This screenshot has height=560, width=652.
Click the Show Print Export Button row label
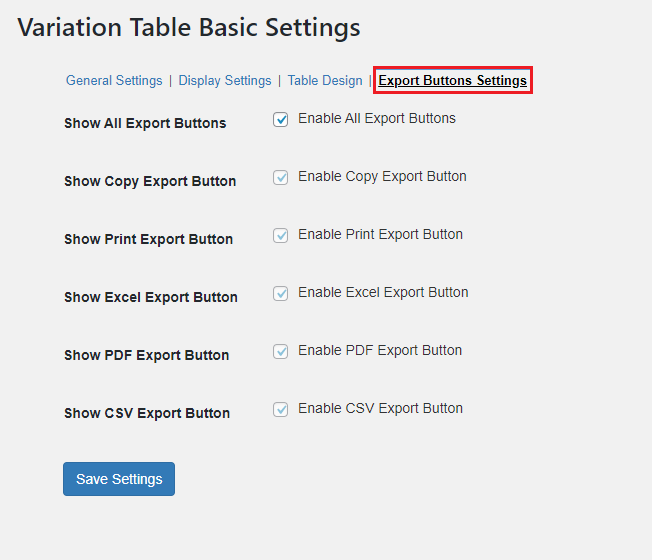pos(148,240)
